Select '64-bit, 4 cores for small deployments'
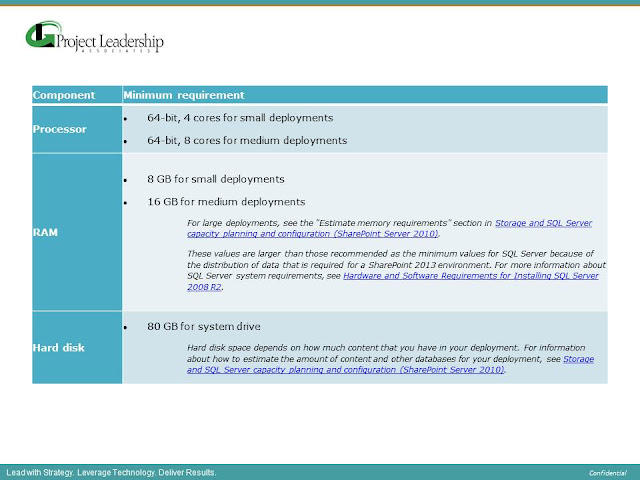 (240, 118)
